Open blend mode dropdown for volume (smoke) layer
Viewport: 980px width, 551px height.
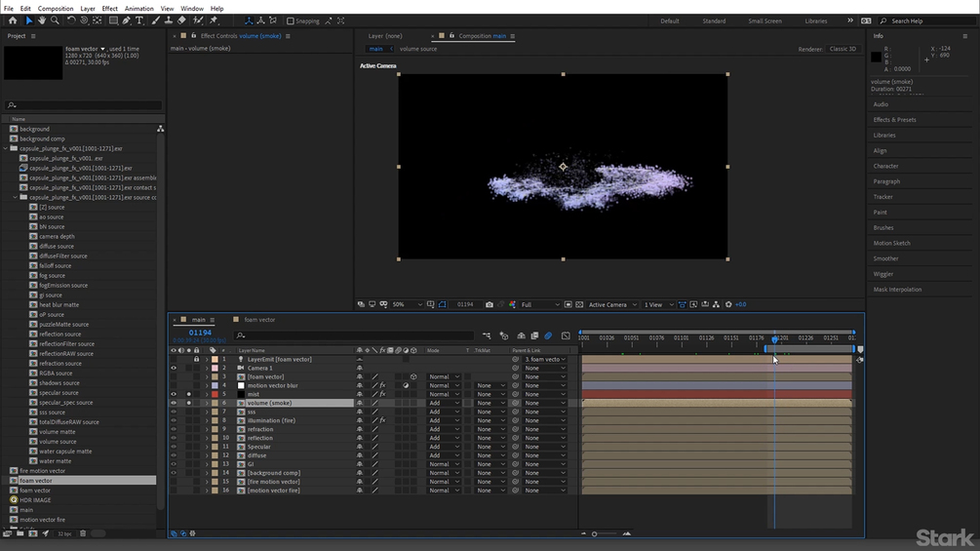point(444,403)
